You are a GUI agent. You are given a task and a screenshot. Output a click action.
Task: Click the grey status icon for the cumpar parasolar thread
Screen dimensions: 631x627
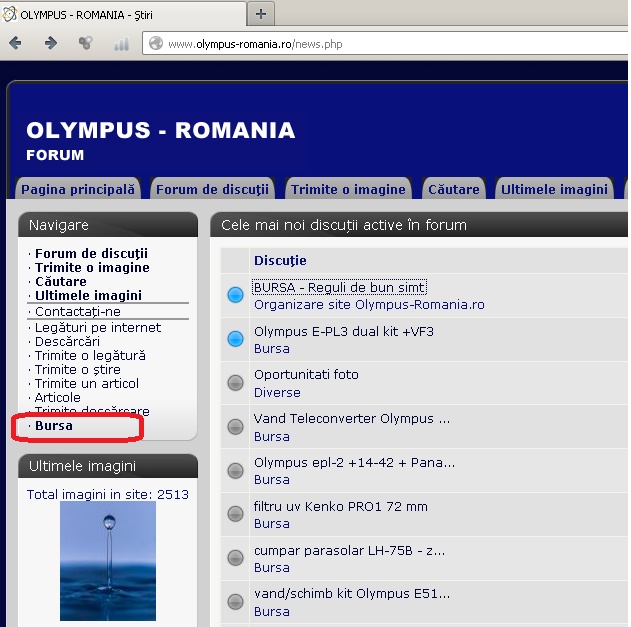pyautogui.click(x=235, y=558)
